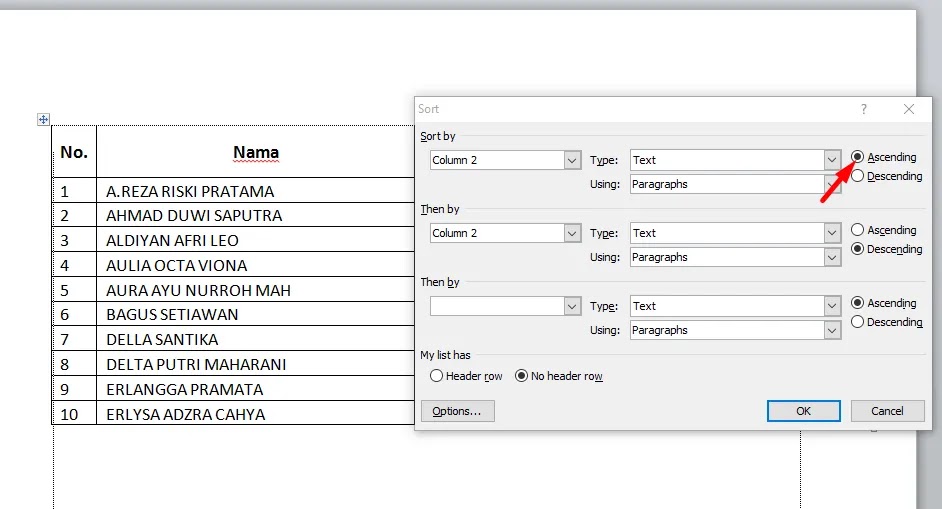942x509 pixels.
Task: Close the Sort dialog with X
Action: 909,109
